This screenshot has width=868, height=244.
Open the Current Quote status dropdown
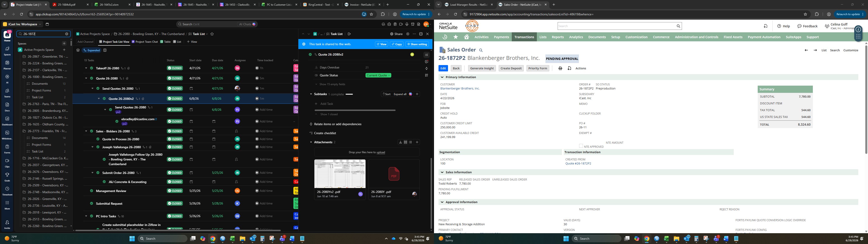coord(378,75)
